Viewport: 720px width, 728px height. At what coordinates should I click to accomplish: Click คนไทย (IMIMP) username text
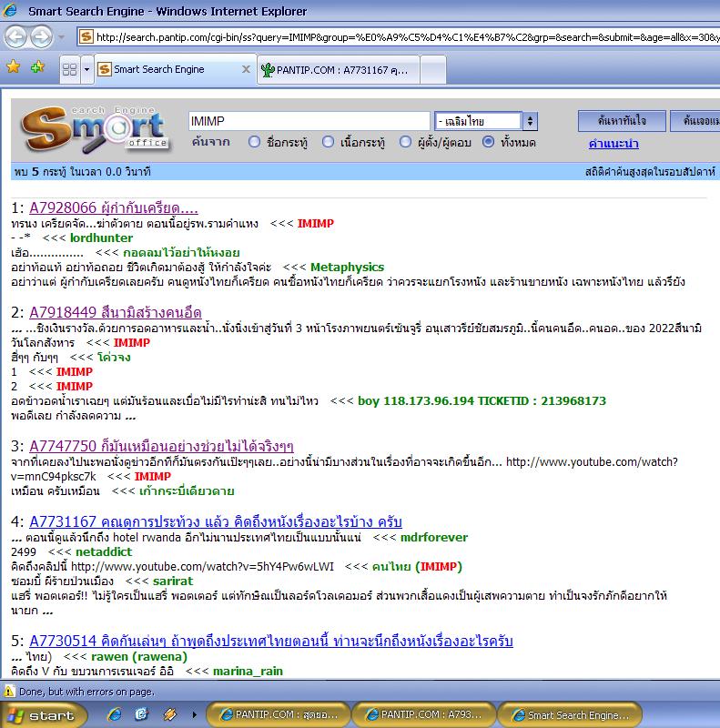pos(417,567)
